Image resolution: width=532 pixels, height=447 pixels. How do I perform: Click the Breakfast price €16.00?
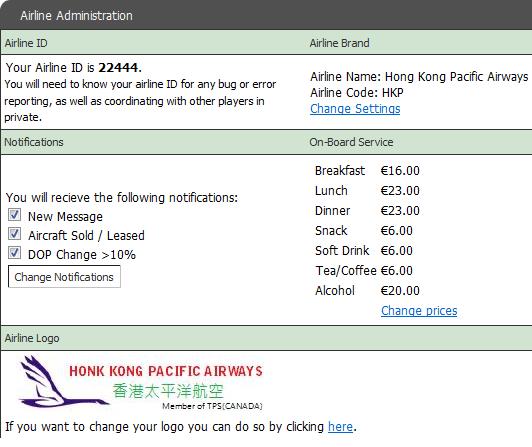tap(400, 171)
